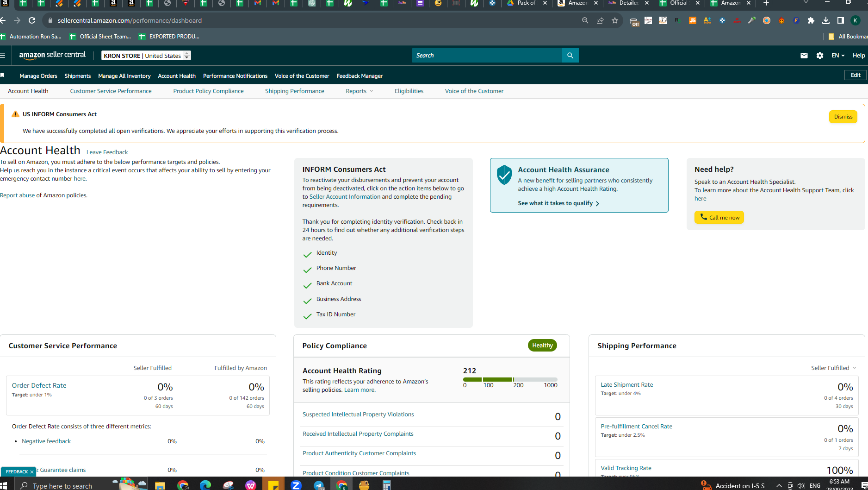Open the A+ Scout extension icon
This screenshot has height=490, width=868.
707,20
